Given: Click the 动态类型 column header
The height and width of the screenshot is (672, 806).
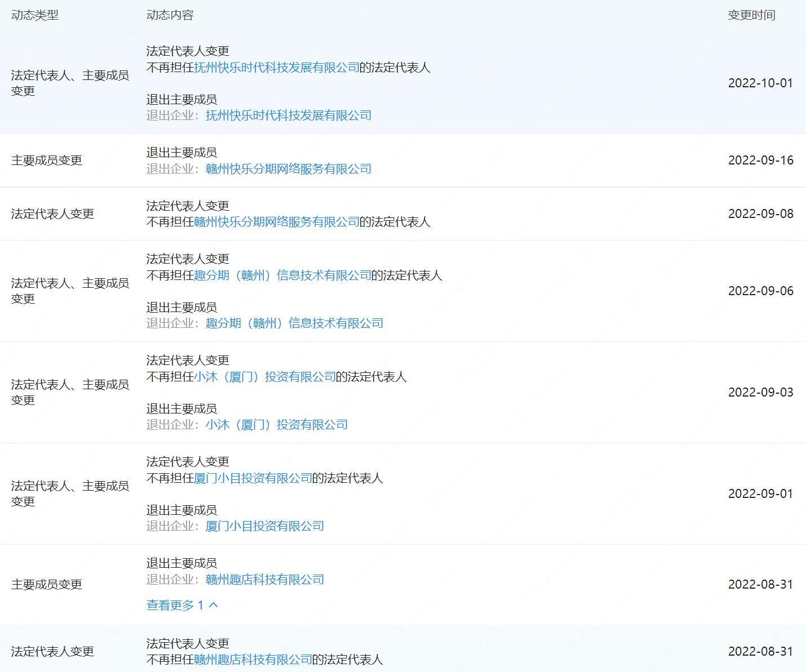Looking at the screenshot, I should pos(35,15).
